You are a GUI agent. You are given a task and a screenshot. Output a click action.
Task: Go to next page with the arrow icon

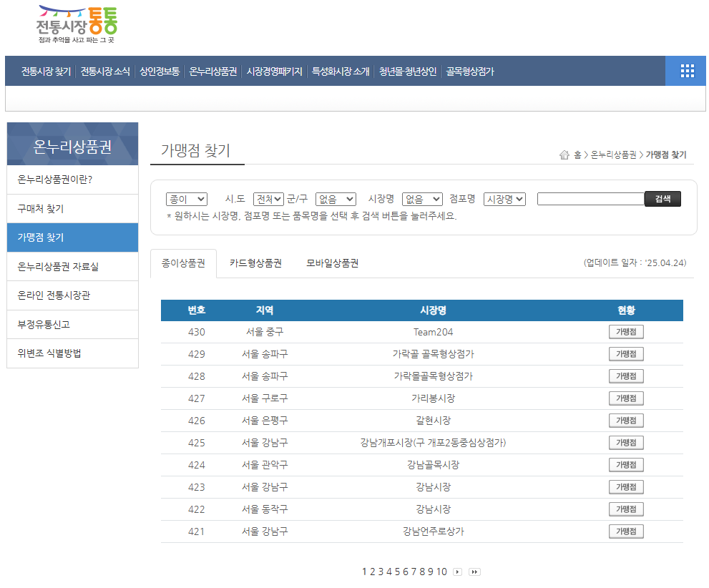tap(457, 572)
